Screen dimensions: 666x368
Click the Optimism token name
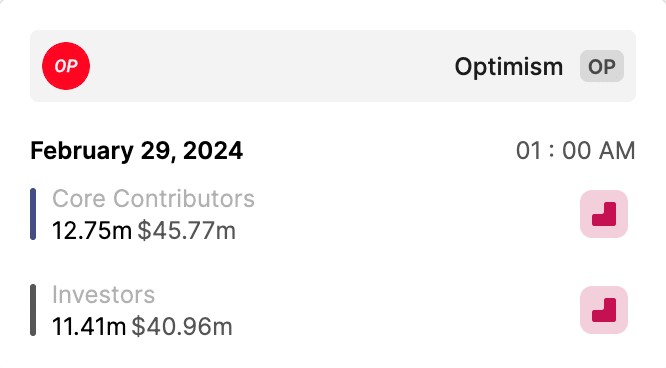click(509, 67)
